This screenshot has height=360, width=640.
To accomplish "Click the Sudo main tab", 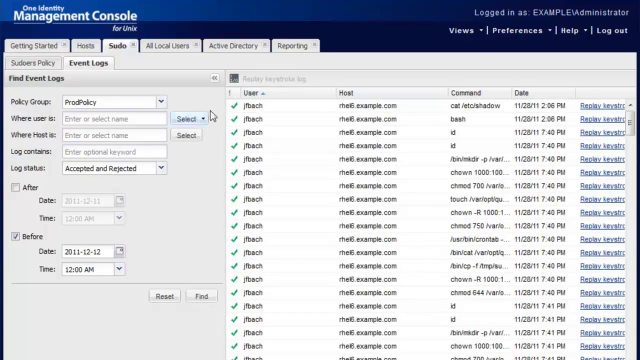I will pyautogui.click(x=117, y=46).
